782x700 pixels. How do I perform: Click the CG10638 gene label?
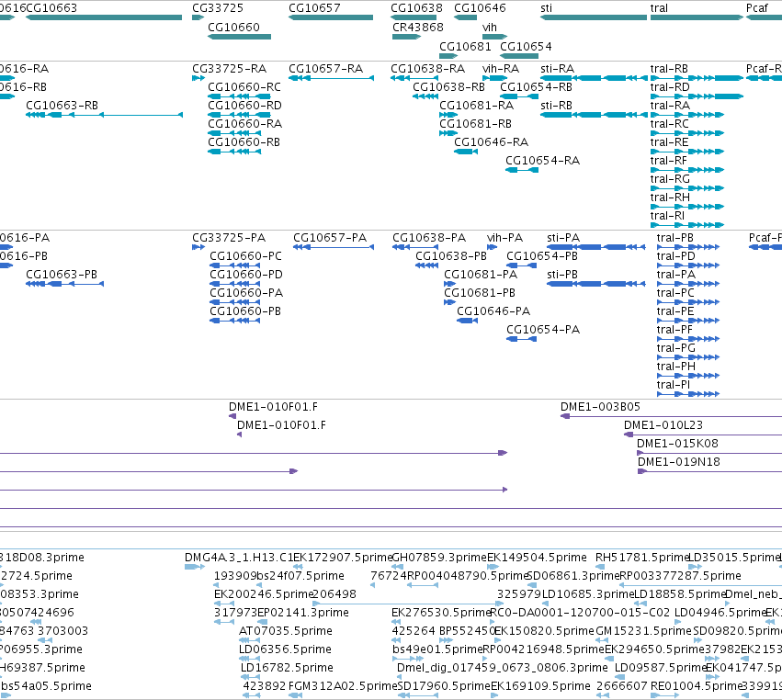(x=416, y=8)
